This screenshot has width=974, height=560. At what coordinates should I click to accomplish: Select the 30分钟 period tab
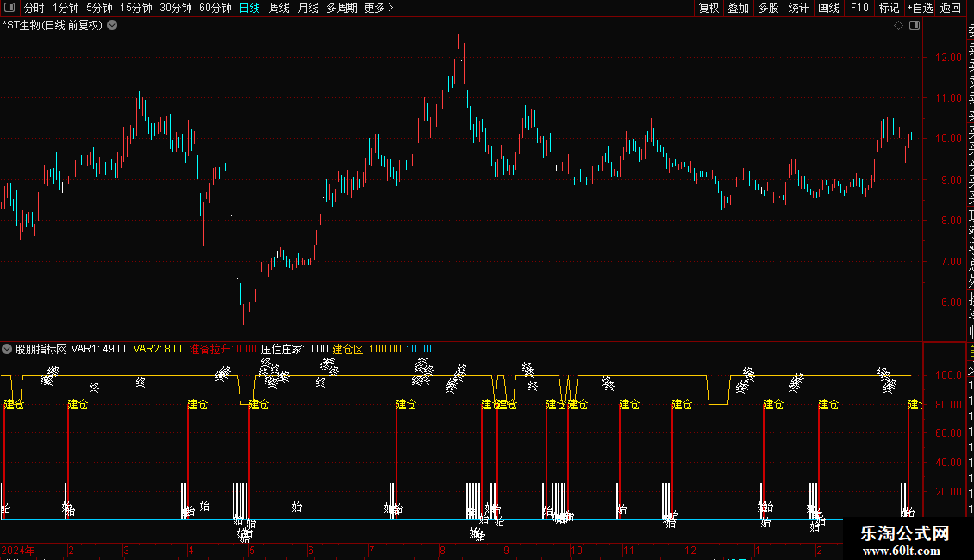point(176,8)
